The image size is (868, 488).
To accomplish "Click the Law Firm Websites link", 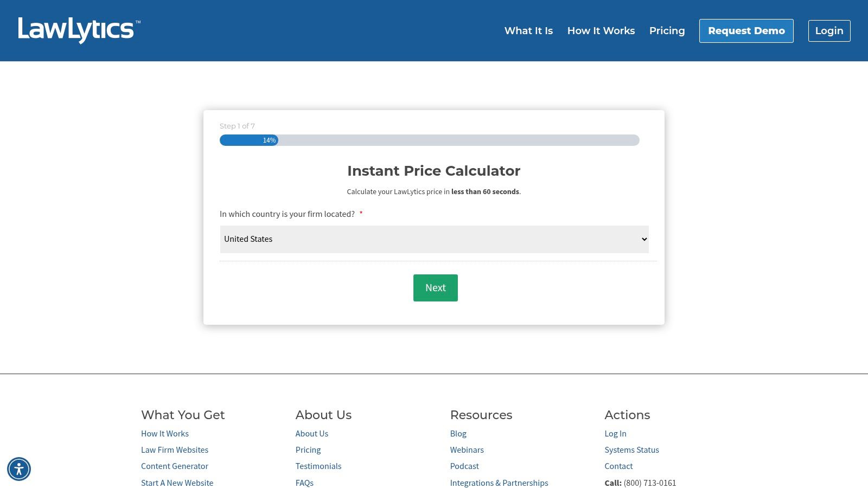I will click(x=175, y=450).
